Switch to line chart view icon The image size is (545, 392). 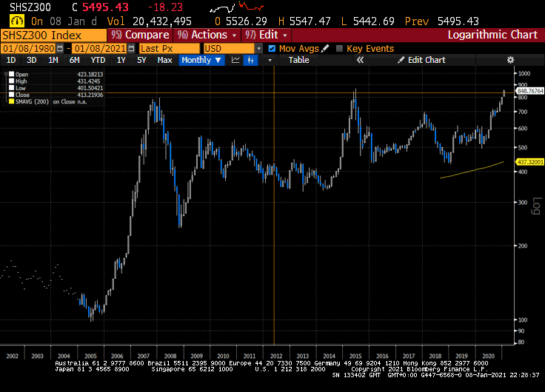235,60
